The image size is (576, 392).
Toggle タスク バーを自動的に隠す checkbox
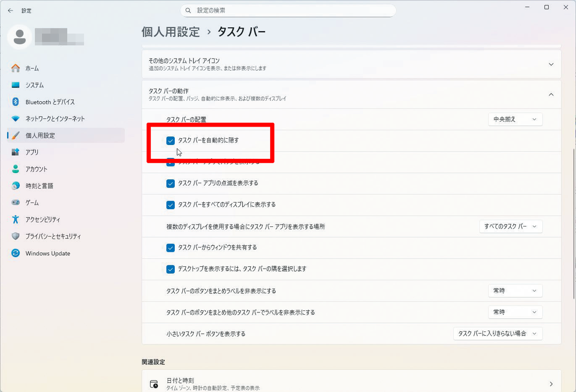(170, 141)
